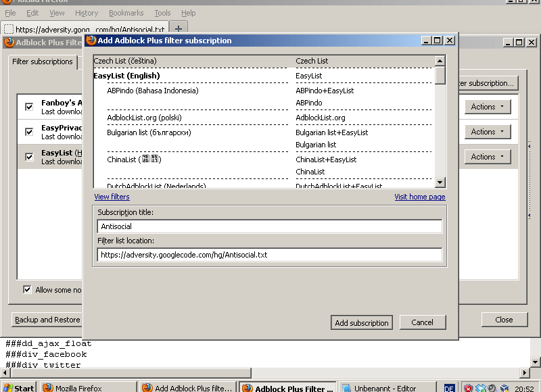Toggle Allow some non-intrusive ads checkbox

coord(27,289)
